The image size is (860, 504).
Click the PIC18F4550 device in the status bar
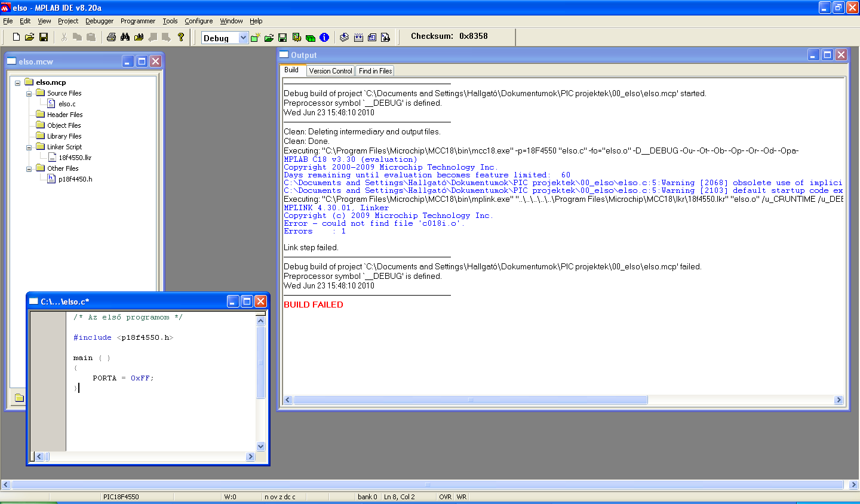pos(121,497)
